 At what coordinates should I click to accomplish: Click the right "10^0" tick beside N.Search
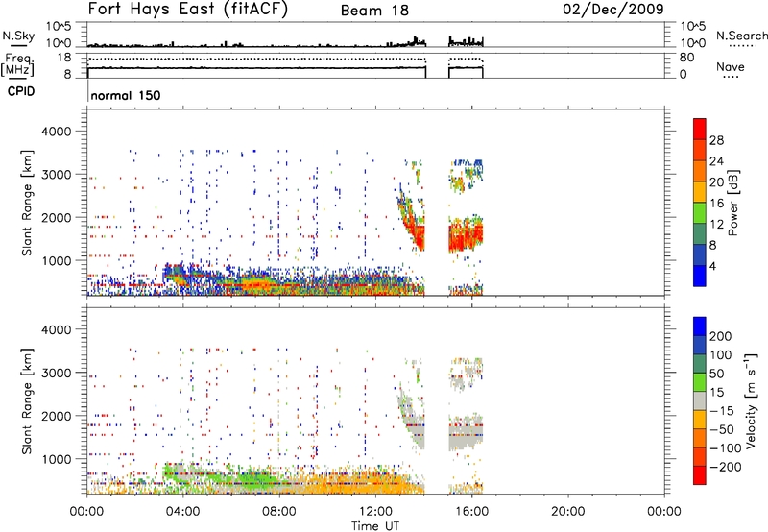click(693, 43)
